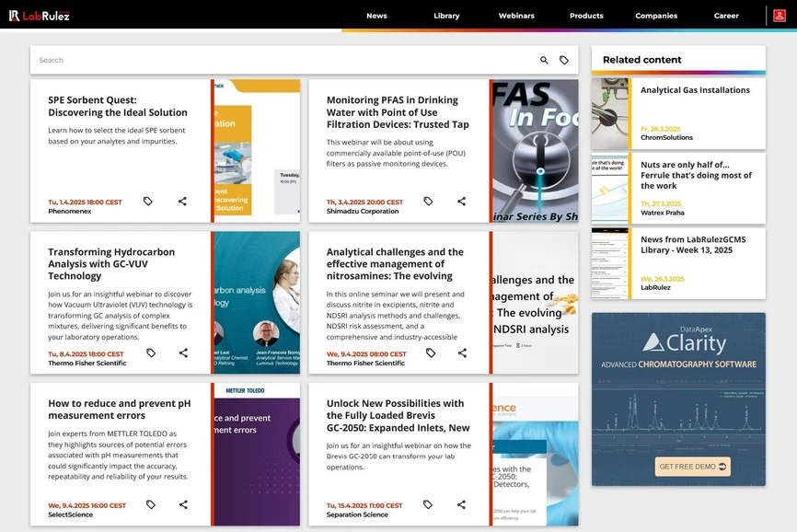Click tag icon on pH measurement errors card
797x532 pixels.
[x=151, y=504]
